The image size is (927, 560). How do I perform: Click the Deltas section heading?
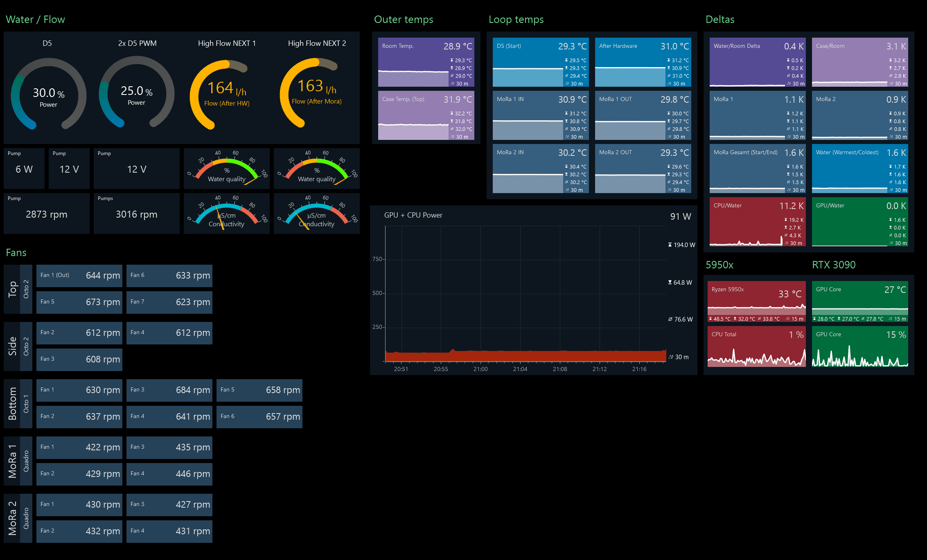720,19
